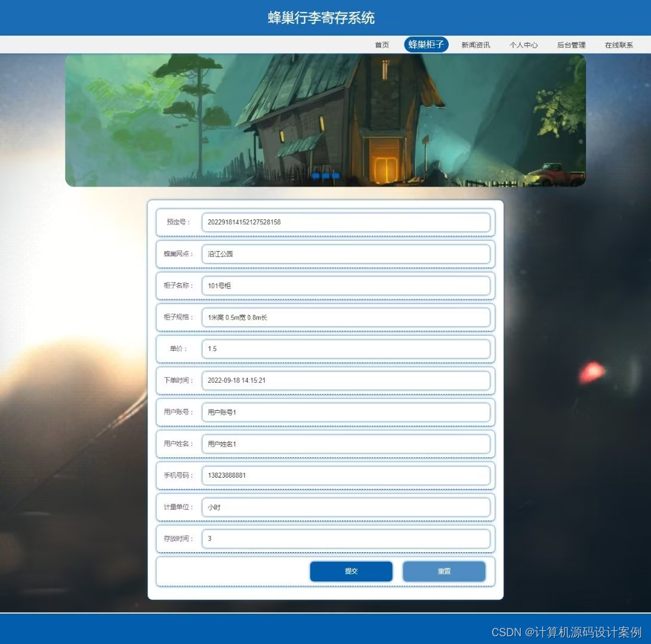Click the 柜子名称 field 101号柜

pos(346,286)
